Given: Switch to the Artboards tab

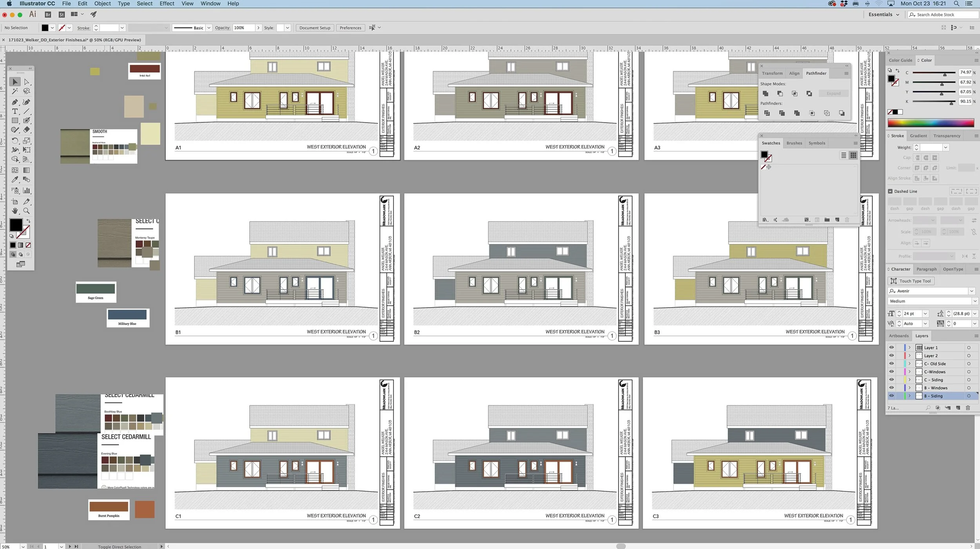Looking at the screenshot, I should 898,336.
